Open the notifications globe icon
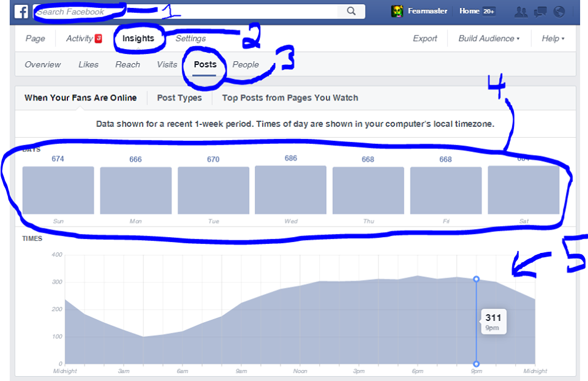 click(559, 12)
